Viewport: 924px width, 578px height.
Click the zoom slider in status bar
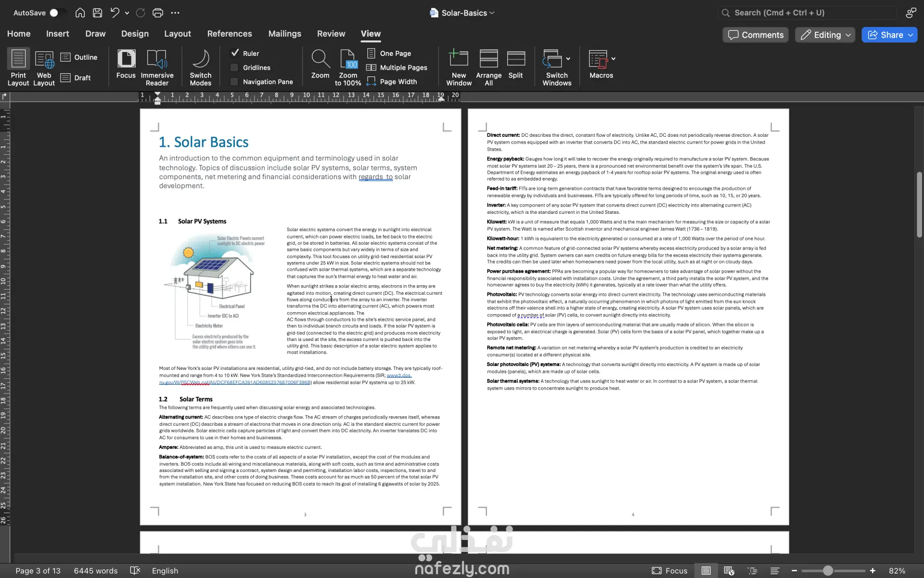click(x=828, y=571)
